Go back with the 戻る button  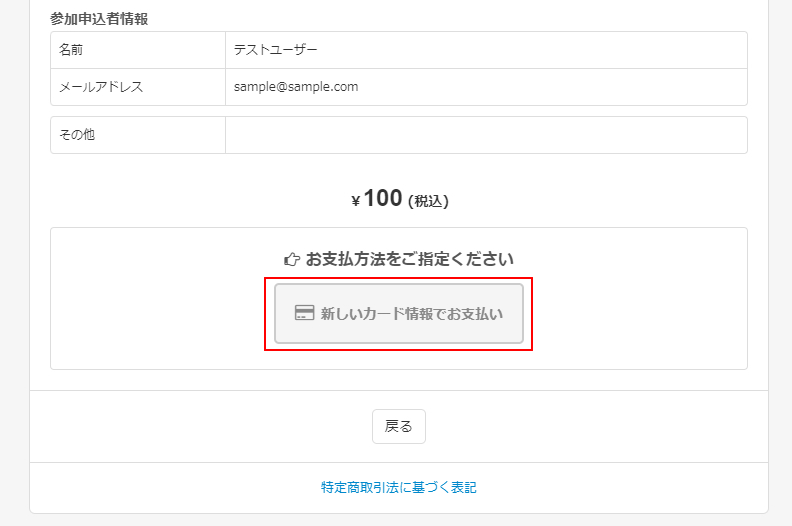tap(398, 426)
